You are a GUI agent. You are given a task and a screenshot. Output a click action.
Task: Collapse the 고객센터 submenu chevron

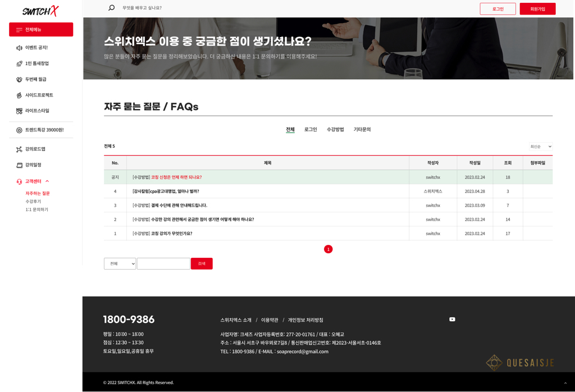[x=47, y=181]
